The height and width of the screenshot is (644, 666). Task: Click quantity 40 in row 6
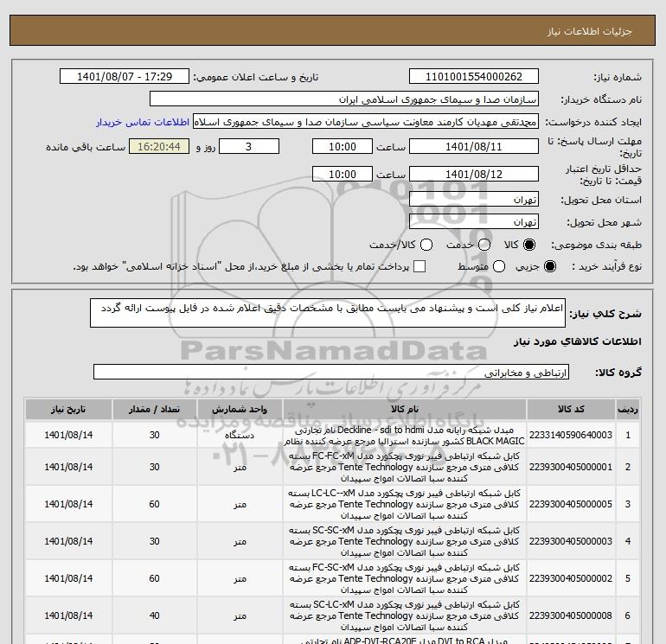point(154,615)
